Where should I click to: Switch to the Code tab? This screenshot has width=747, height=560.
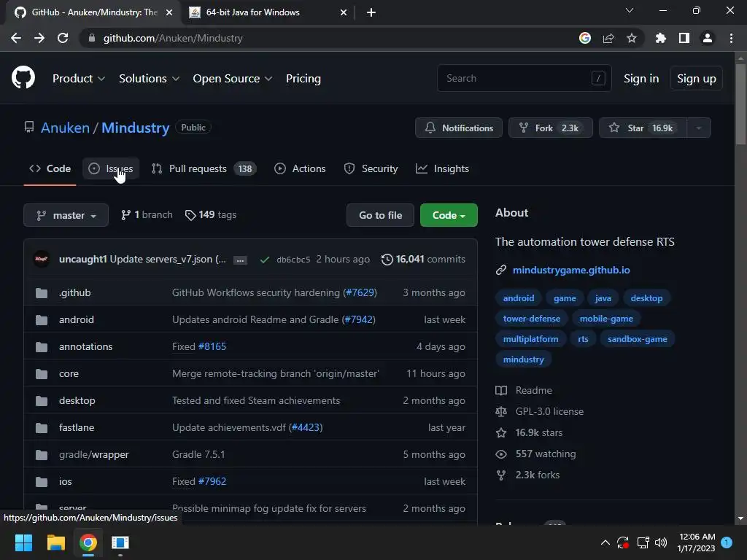point(50,168)
